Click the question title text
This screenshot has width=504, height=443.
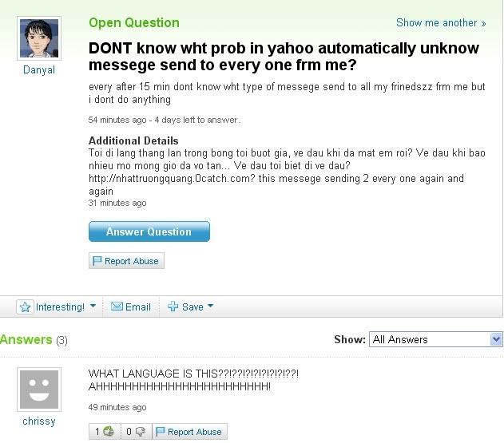click(x=284, y=57)
